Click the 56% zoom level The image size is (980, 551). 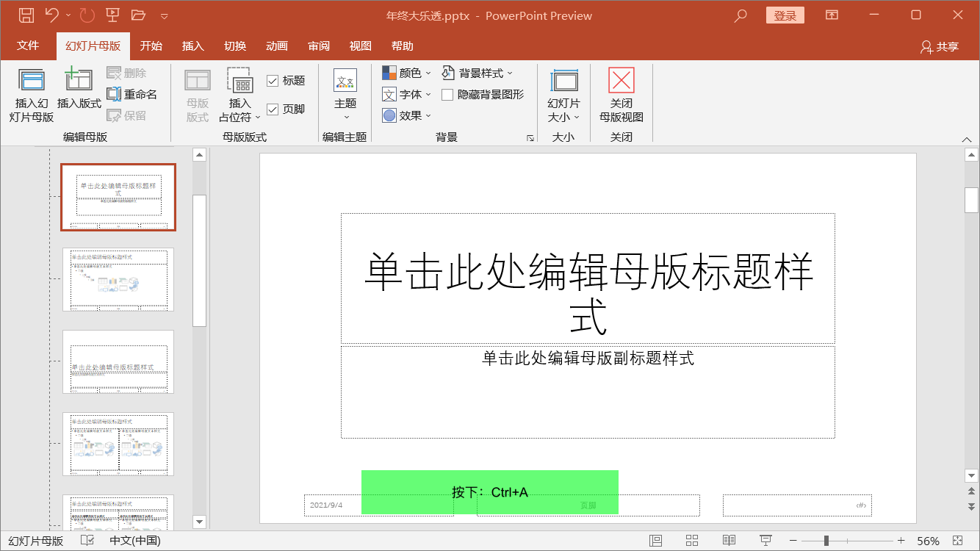(x=928, y=541)
